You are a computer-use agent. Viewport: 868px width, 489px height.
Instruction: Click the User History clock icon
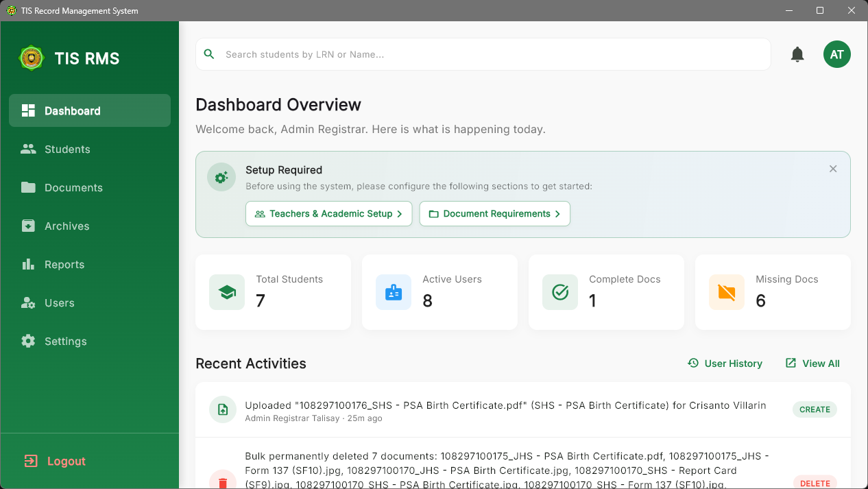point(693,363)
